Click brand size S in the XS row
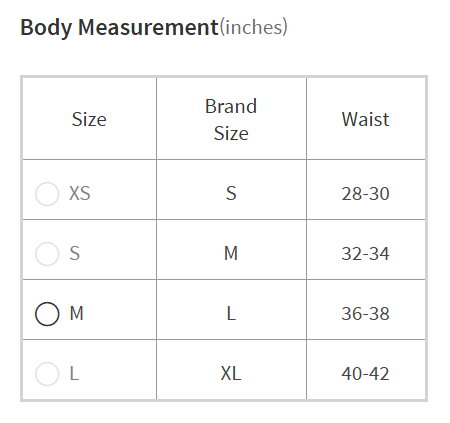This screenshot has height=423, width=450. point(231,193)
